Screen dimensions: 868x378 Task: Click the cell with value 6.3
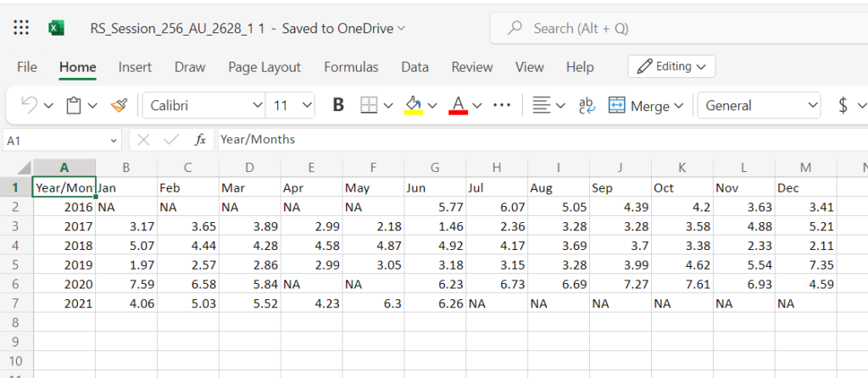pos(374,303)
